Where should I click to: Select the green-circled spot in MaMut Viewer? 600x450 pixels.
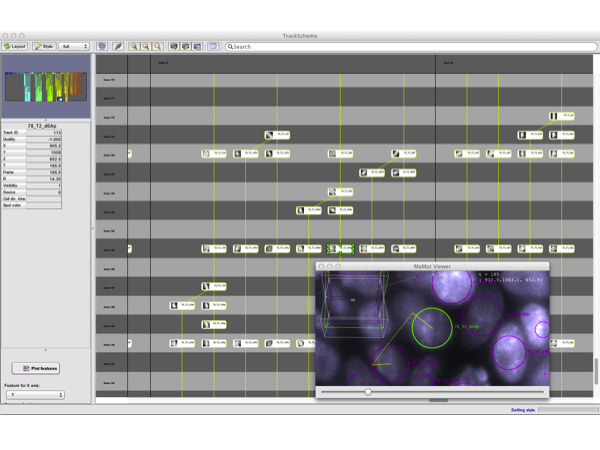432,328
